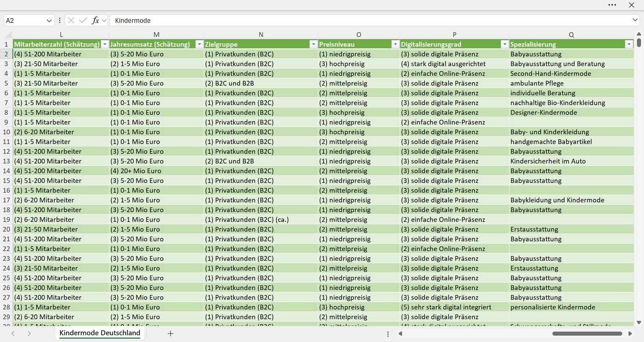Select cell '(5) sehr stark digital integriert'
The image size is (644, 342).
(x=455, y=307)
